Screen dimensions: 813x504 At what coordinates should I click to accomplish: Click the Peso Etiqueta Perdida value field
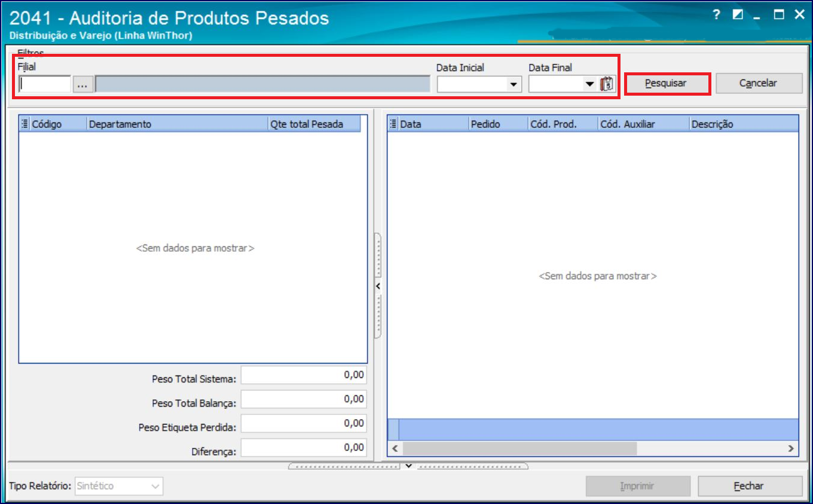coord(304,423)
